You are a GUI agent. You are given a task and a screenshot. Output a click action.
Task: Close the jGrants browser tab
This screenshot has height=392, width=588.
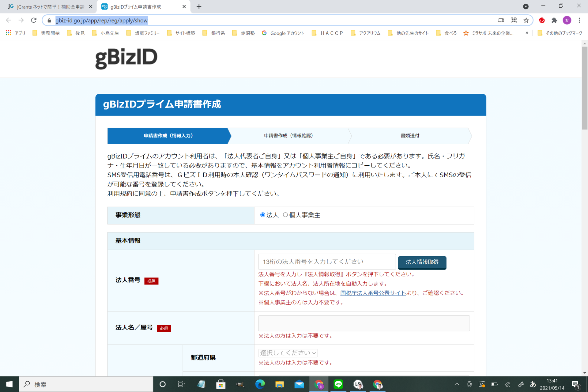[x=91, y=6]
